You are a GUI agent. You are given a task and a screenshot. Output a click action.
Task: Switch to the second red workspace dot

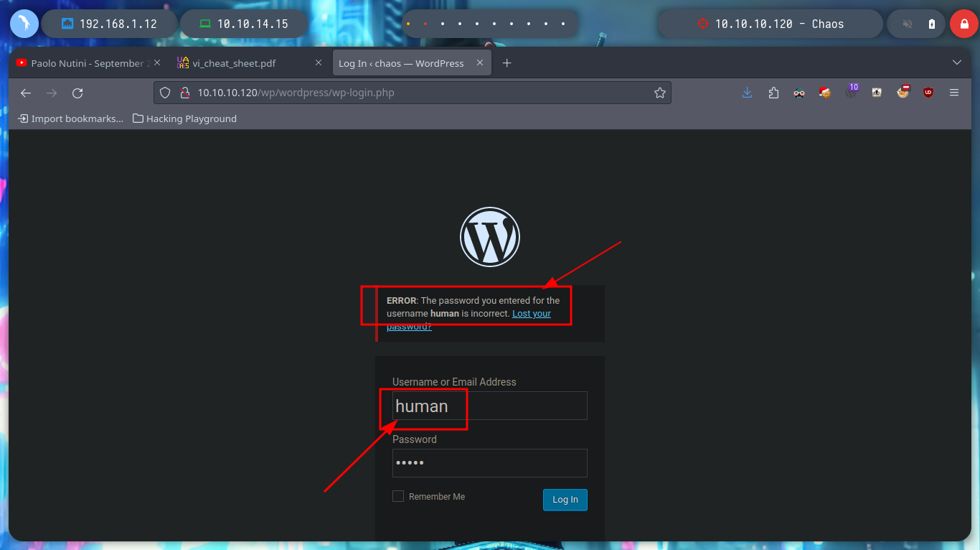coord(425,24)
